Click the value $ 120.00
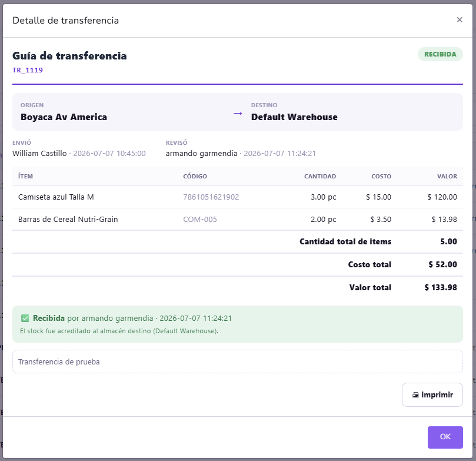The image size is (476, 461). [442, 197]
